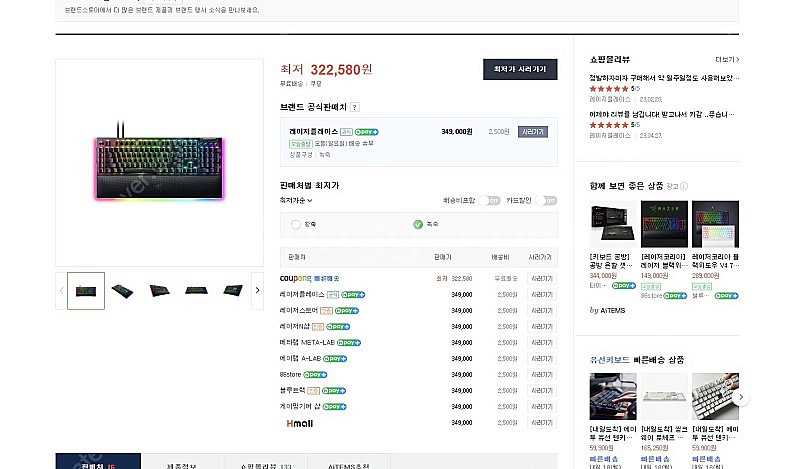Click the Npay badge in 레이저스토어 row
The width and height of the screenshot is (800, 469).
[x=347, y=311]
